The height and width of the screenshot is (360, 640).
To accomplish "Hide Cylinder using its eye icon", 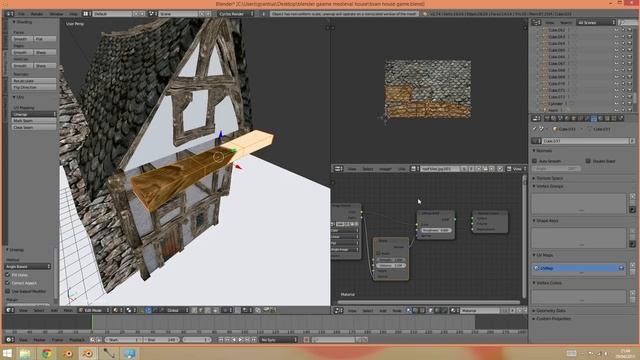I will 616,104.
